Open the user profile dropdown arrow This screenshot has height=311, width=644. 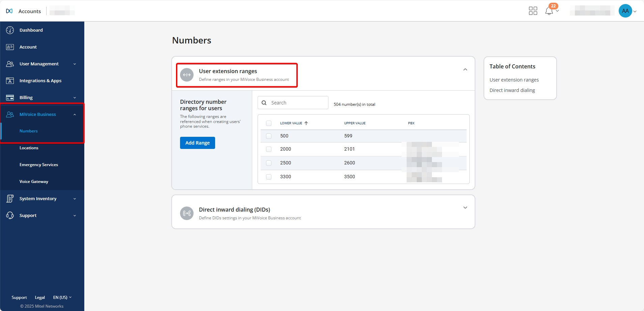tap(635, 11)
